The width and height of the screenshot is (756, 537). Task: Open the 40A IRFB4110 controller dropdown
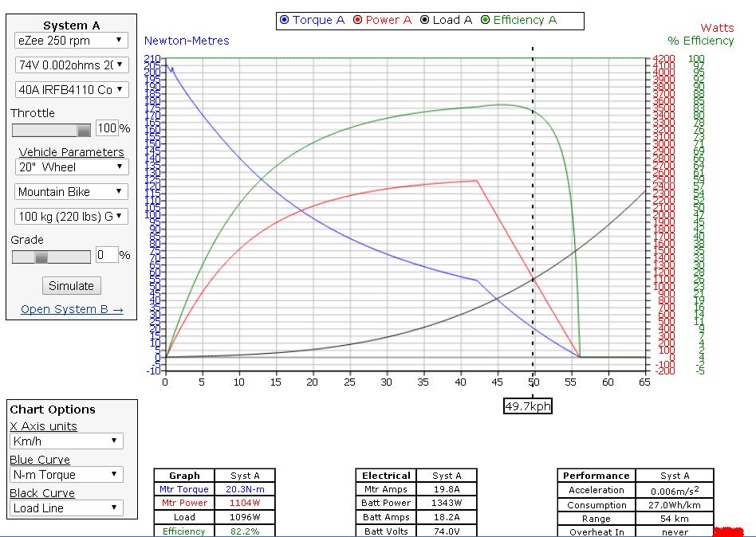[x=71, y=89]
